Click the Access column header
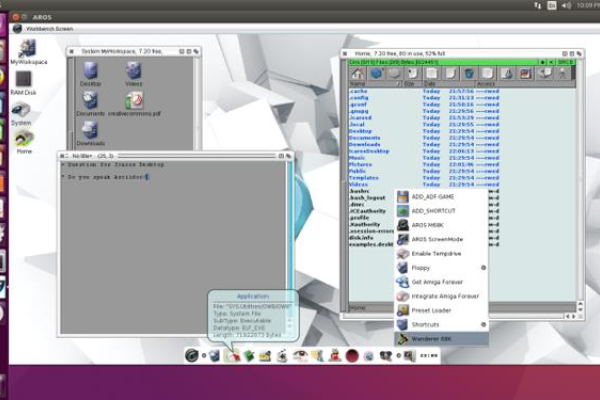The width and height of the screenshot is (600, 400). point(525,83)
